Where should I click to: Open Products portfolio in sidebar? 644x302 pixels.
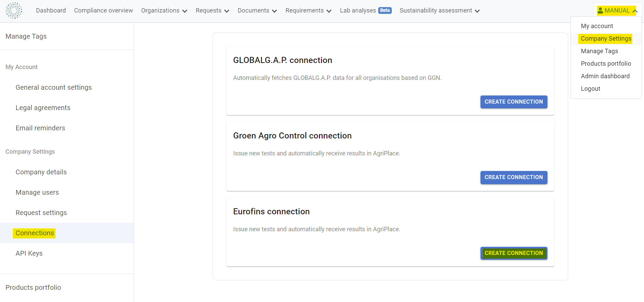point(33,287)
